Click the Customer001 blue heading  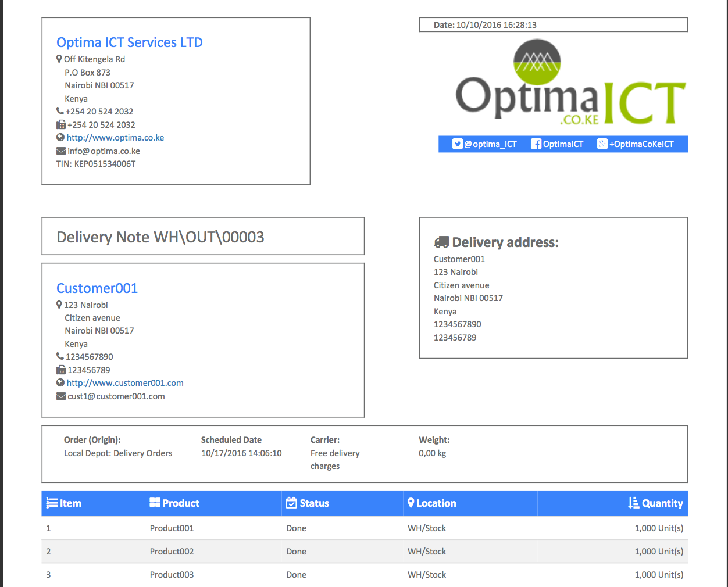pos(97,288)
